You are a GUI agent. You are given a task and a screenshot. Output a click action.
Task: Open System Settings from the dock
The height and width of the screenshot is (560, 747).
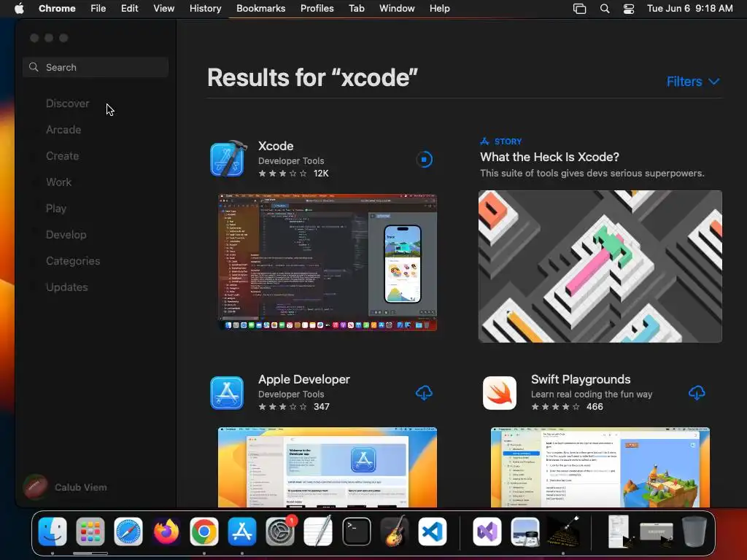click(280, 532)
